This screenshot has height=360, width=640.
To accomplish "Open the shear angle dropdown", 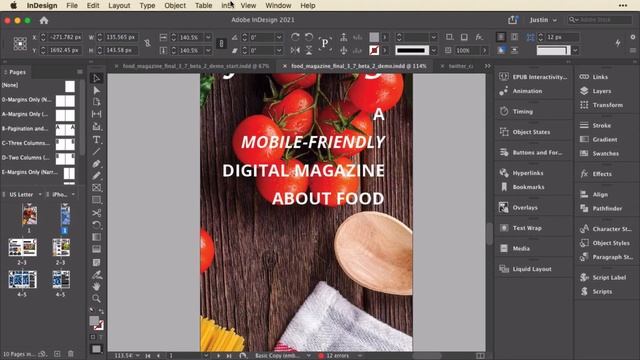I will click(x=279, y=51).
